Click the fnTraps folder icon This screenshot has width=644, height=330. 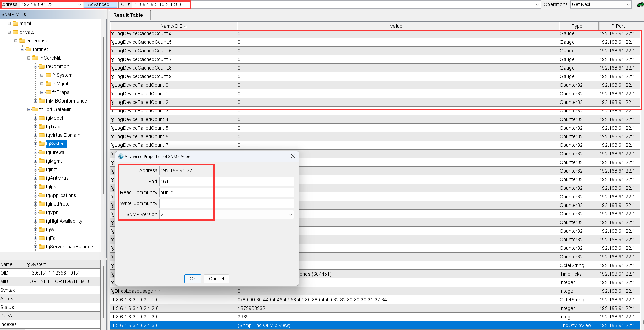pyautogui.click(x=48, y=92)
